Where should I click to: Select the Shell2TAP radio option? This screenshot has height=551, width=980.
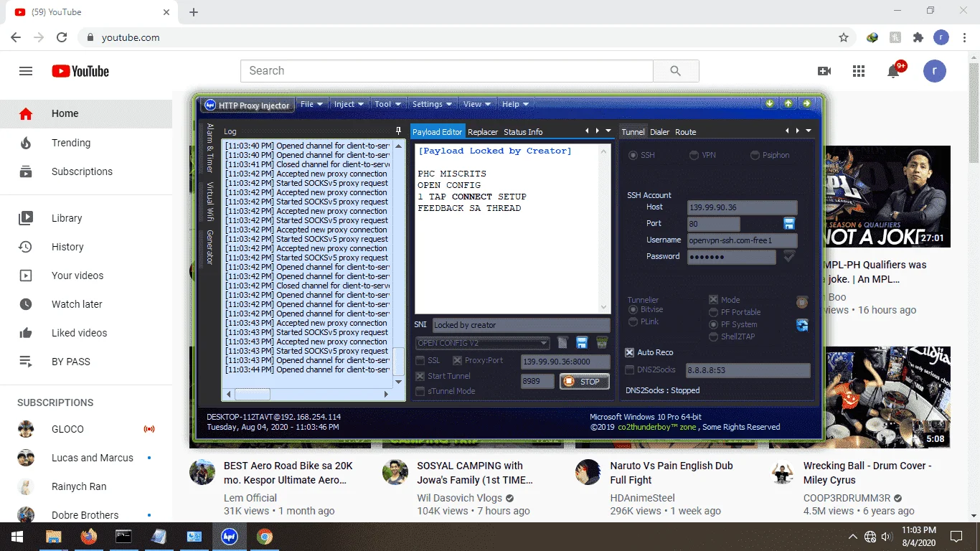[713, 336]
